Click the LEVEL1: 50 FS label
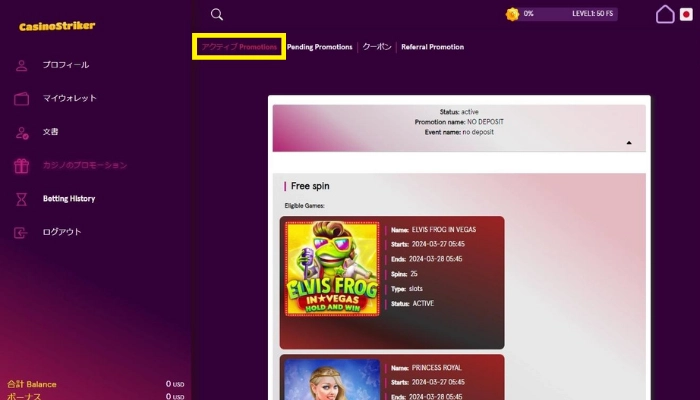Screen dimensions: 700x400 (x=592, y=14)
